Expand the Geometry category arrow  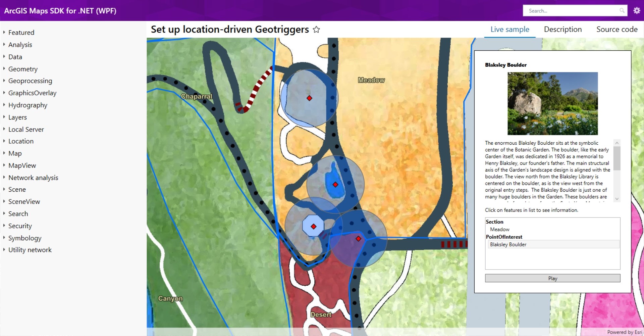tap(4, 68)
